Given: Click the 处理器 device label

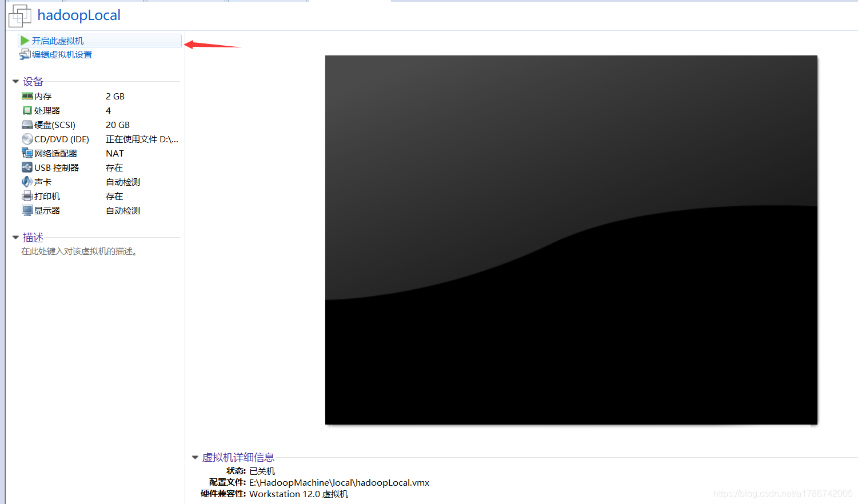Looking at the screenshot, I should tap(47, 111).
